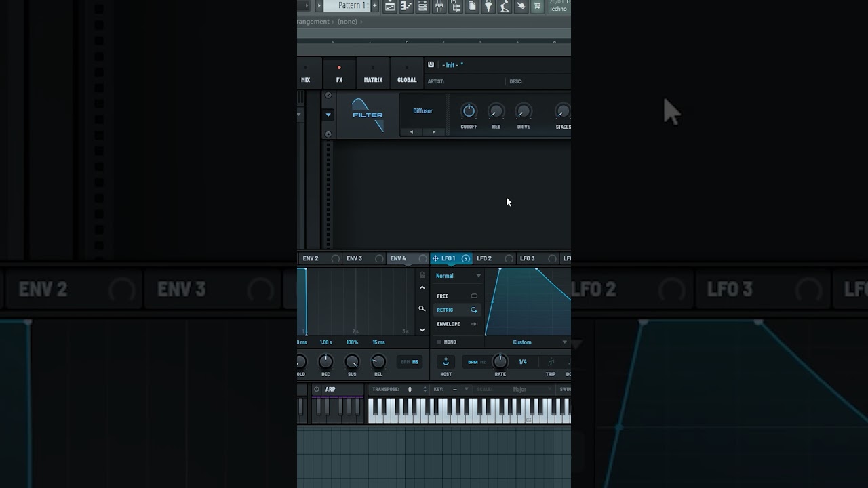The image size is (868, 488).
Task: Open the channel rack toolbar icon
Action: click(x=422, y=6)
